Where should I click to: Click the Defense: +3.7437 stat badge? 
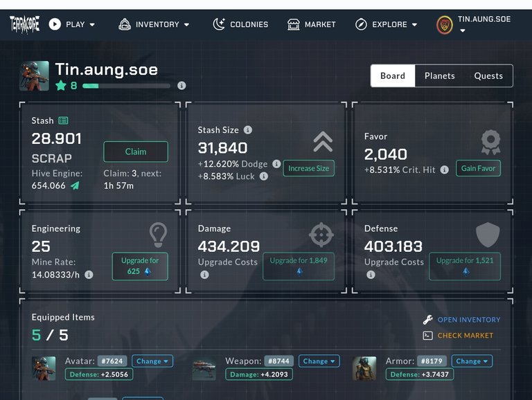pos(420,374)
